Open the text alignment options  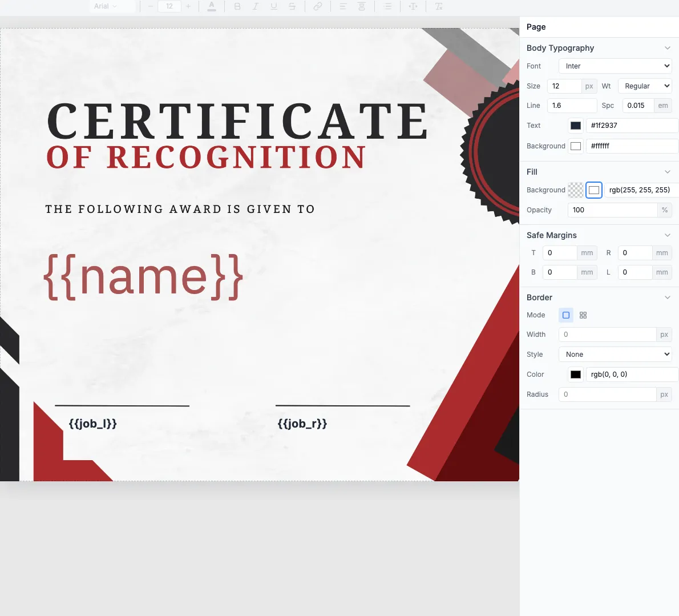pos(343,6)
